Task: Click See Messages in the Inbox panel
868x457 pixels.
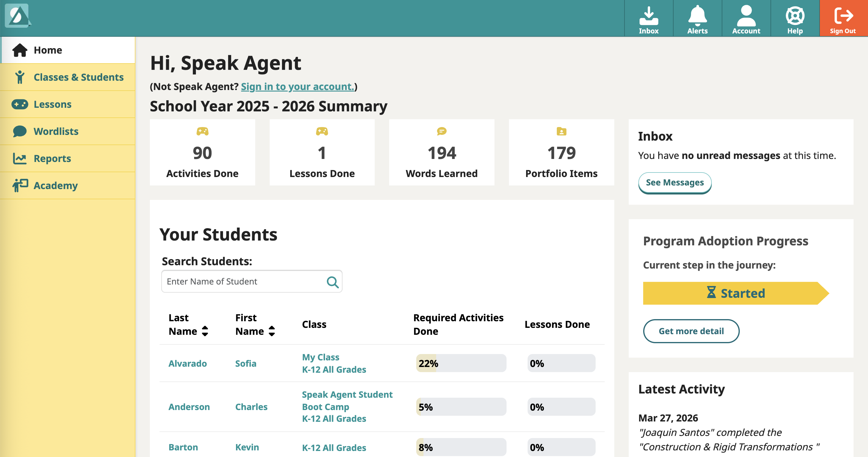Action: tap(674, 182)
